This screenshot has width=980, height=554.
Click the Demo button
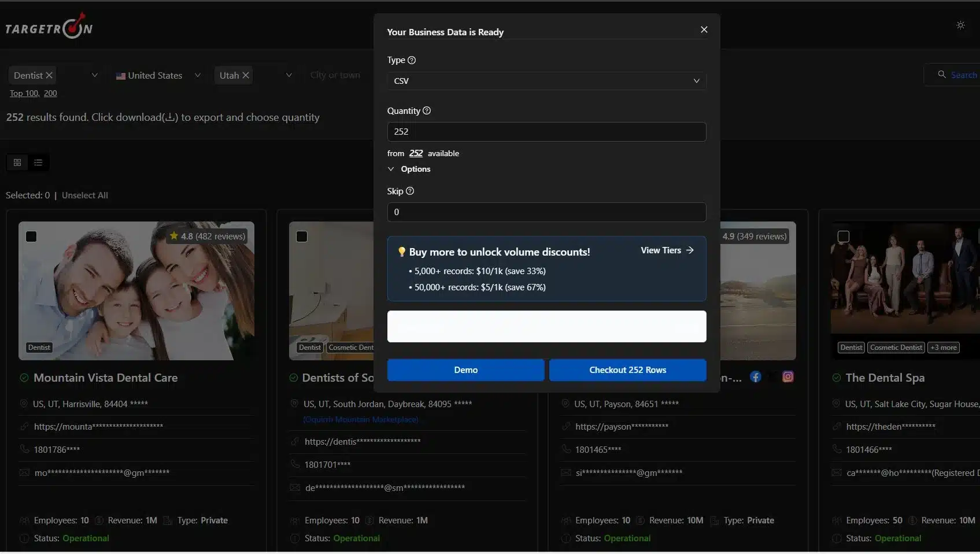tap(465, 370)
